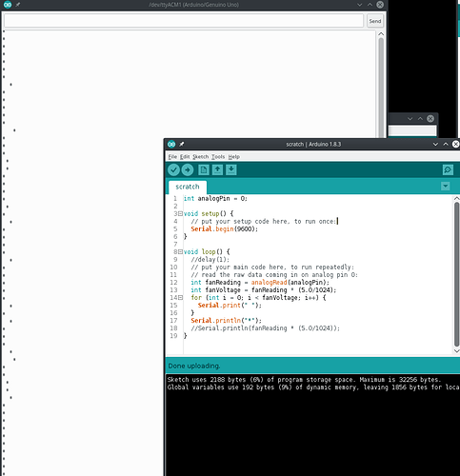Click the Send button in the serial monitor
This screenshot has height=476, width=460.
point(375,21)
